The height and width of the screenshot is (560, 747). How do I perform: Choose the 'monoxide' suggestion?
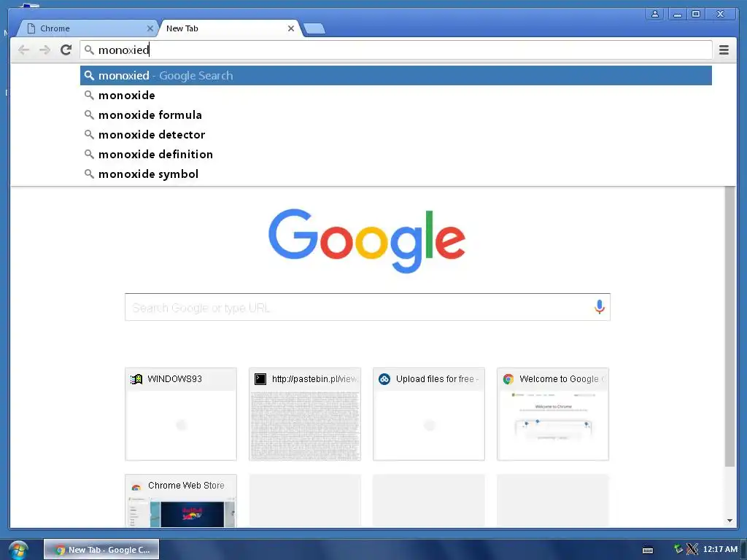coord(396,96)
